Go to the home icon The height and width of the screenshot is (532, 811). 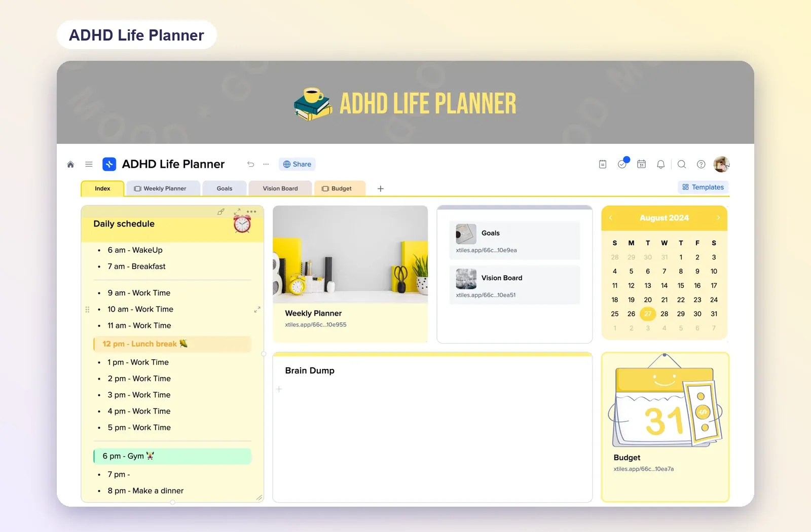point(70,164)
